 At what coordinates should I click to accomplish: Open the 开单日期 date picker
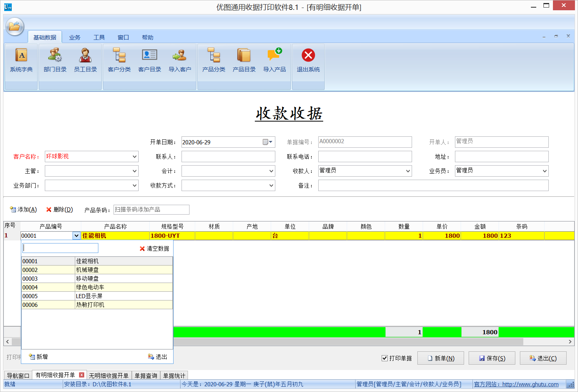click(270, 142)
